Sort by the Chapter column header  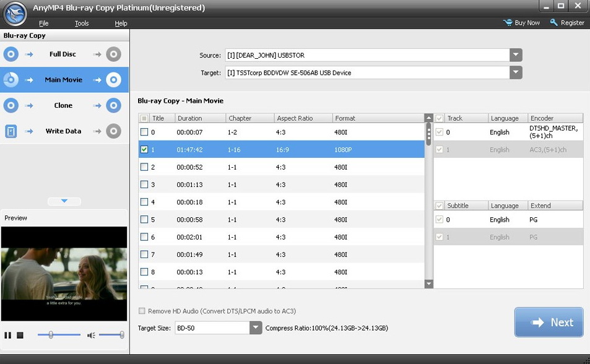[250, 118]
